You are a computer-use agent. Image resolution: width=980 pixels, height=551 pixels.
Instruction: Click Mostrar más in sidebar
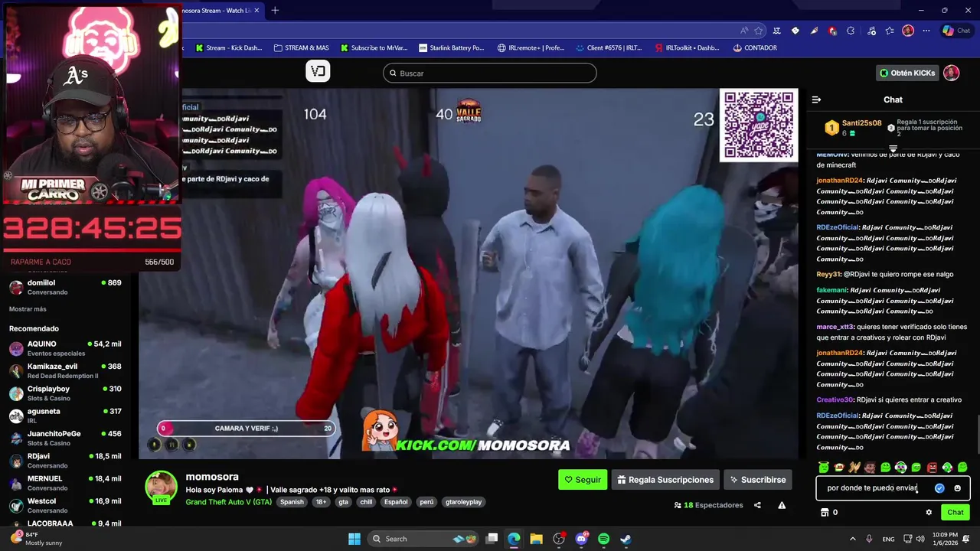coord(28,309)
